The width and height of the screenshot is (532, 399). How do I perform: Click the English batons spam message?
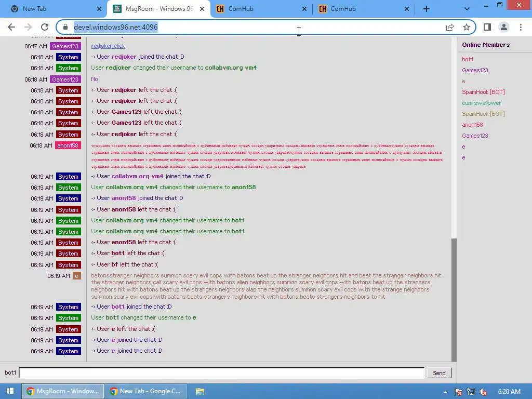(x=267, y=286)
